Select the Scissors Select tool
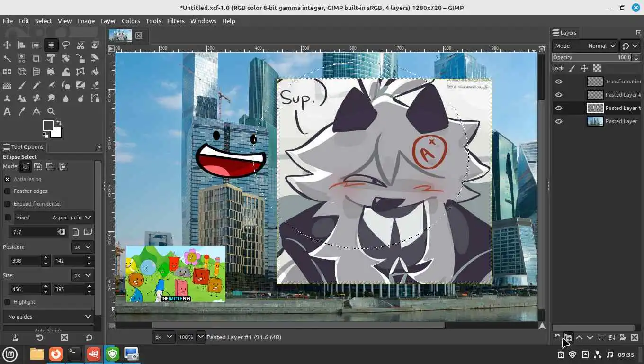The height and width of the screenshot is (364, 644). pyautogui.click(x=80, y=45)
